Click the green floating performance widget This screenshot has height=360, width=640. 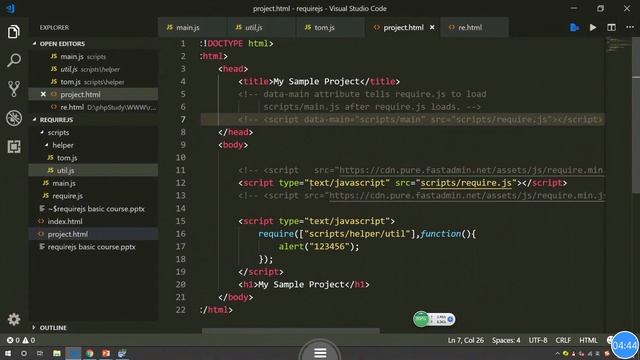[x=434, y=319]
